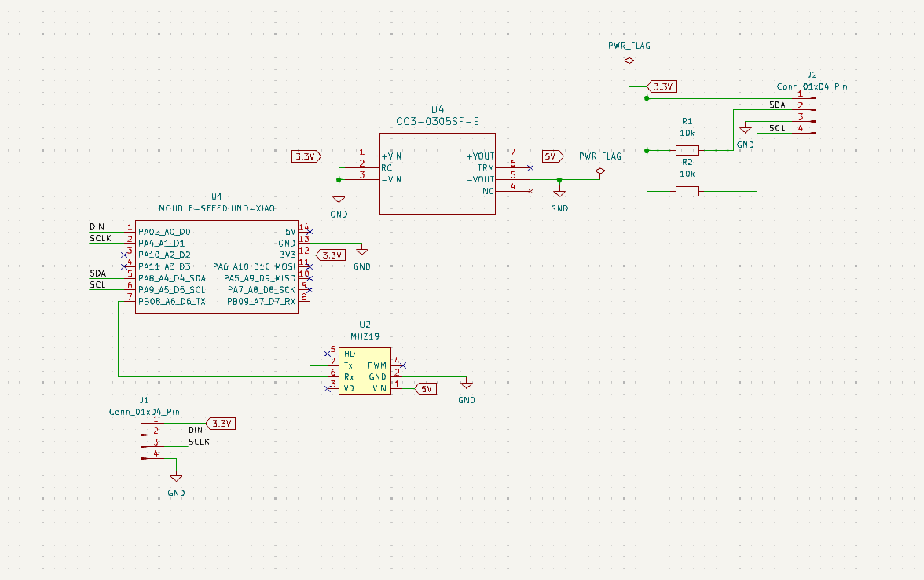Click the J1 reference designator
Viewport: 924px width, 580px height.
[x=144, y=400]
